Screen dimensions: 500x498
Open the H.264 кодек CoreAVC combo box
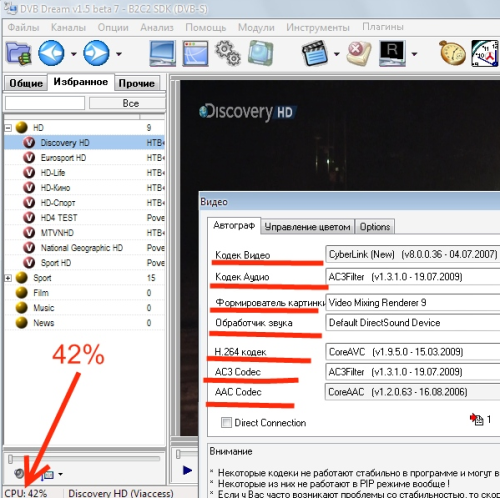pyautogui.click(x=413, y=352)
